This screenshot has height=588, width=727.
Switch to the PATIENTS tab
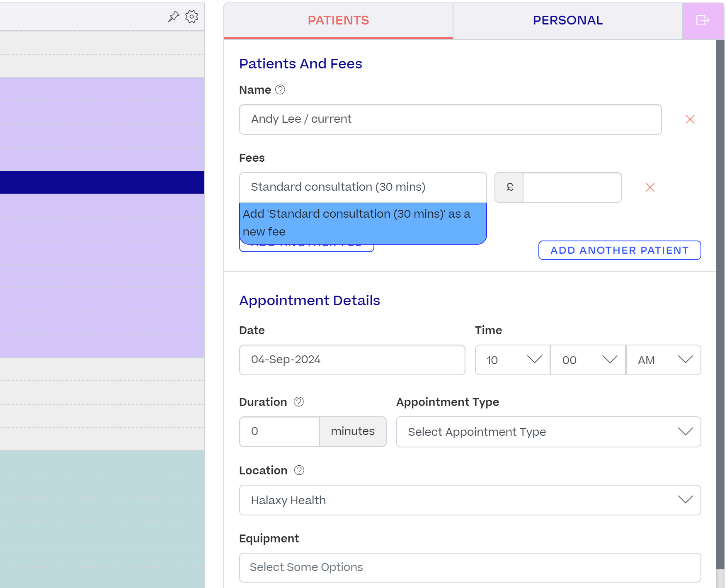pyautogui.click(x=338, y=20)
